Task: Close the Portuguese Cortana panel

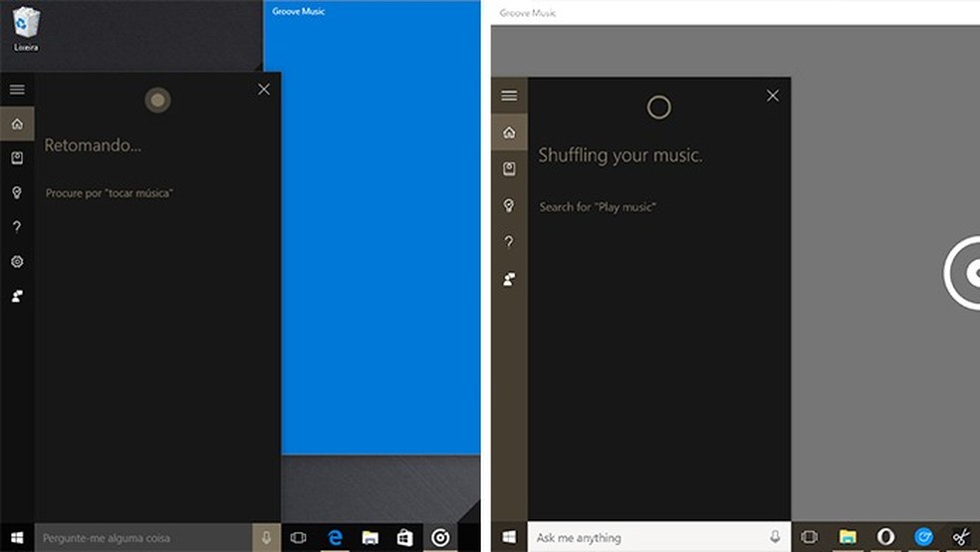Action: click(x=264, y=90)
